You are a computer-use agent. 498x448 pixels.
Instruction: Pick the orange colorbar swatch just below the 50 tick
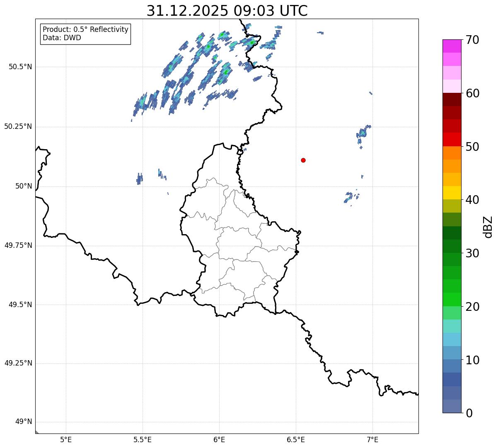coord(452,153)
